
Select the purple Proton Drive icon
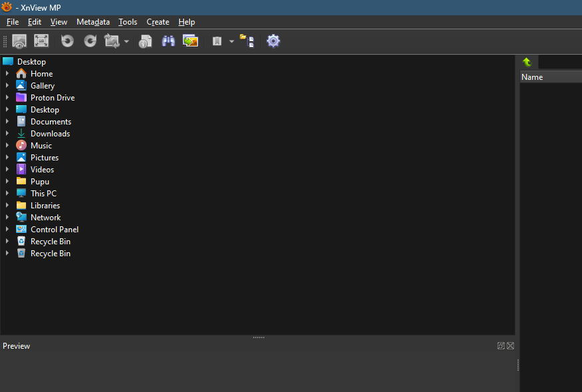(x=21, y=98)
